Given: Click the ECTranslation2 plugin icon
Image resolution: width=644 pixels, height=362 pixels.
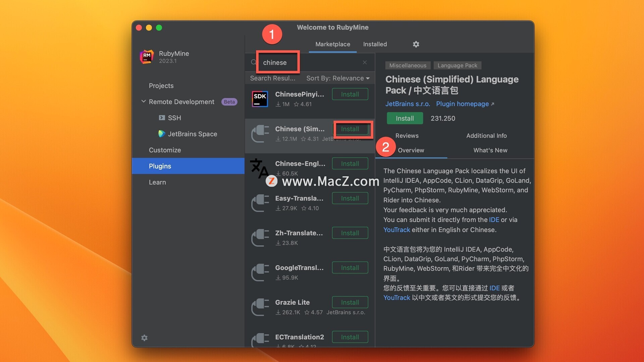Looking at the screenshot, I should (x=260, y=340).
